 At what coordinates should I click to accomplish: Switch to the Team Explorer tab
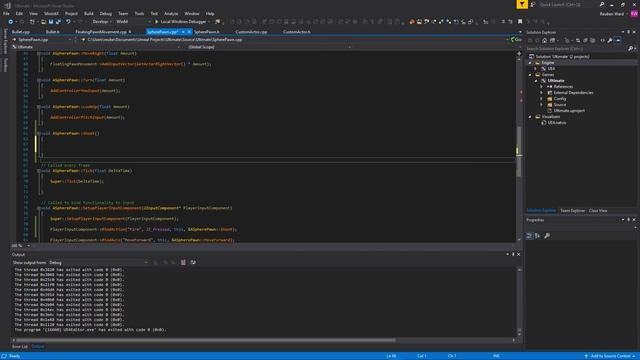(x=572, y=211)
